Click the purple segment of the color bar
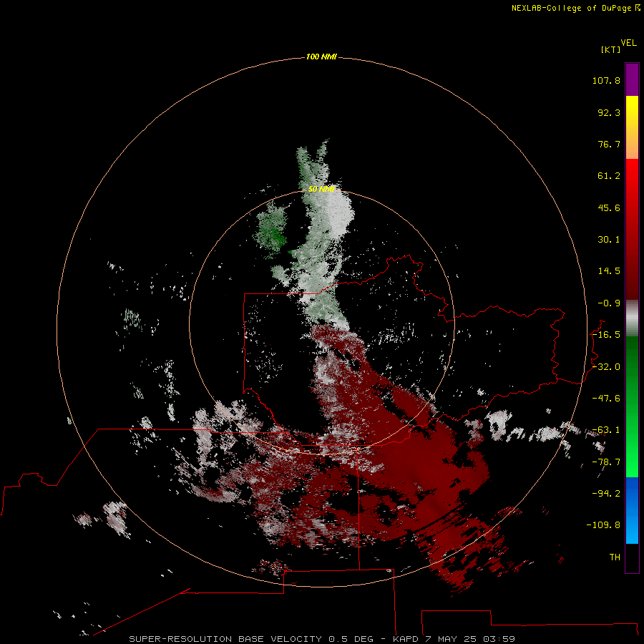 pos(632,79)
